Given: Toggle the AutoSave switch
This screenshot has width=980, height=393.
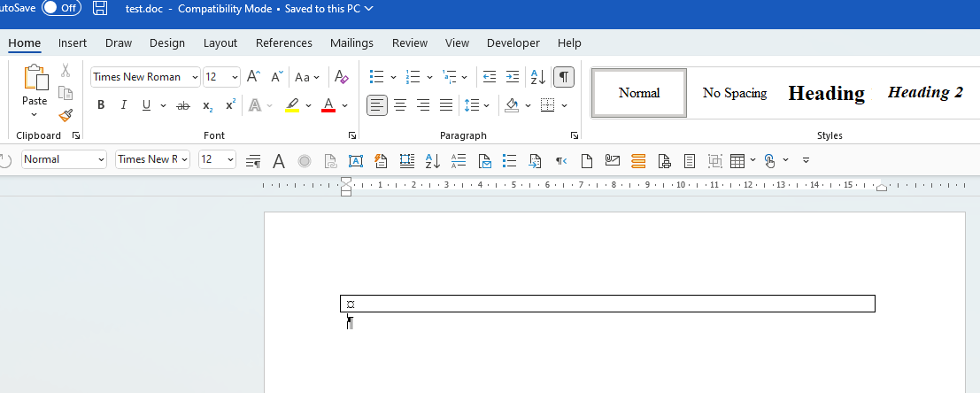Looking at the screenshot, I should point(61,8).
